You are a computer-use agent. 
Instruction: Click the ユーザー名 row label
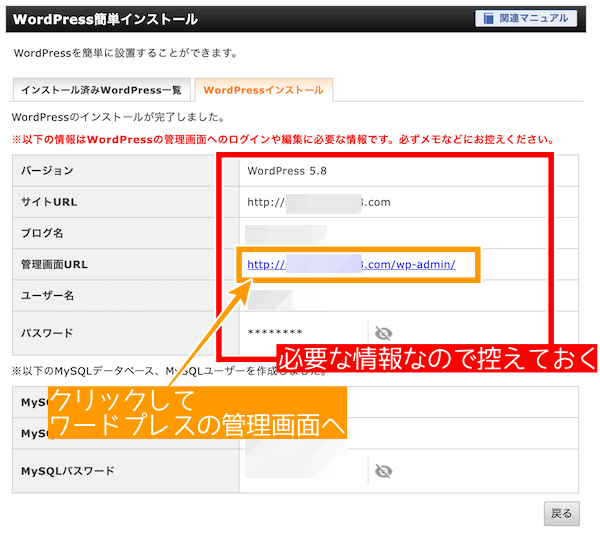click(x=47, y=296)
